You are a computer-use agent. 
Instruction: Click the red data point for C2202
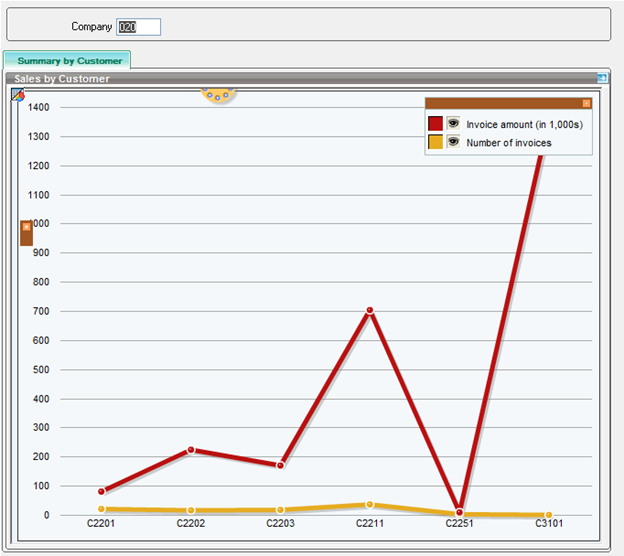(190, 450)
